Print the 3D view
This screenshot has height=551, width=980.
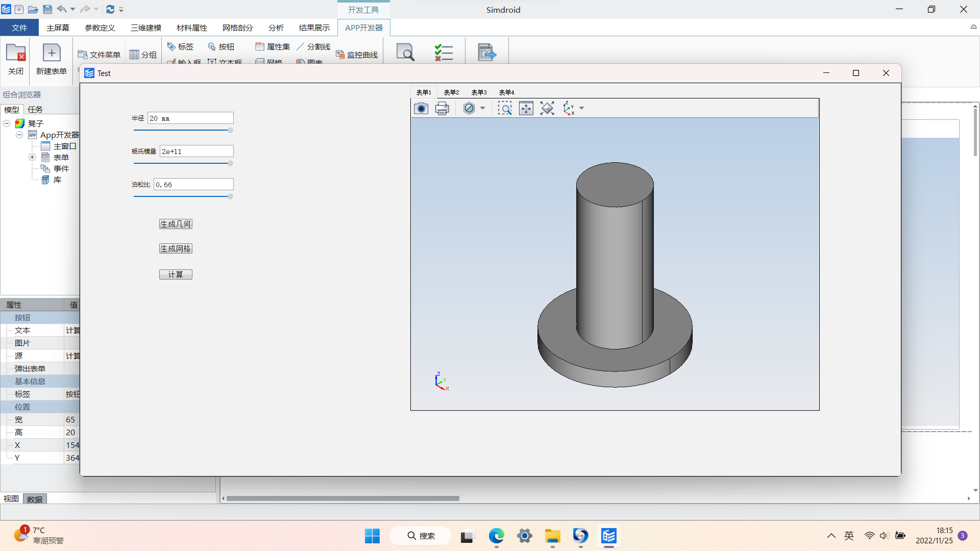tap(442, 108)
